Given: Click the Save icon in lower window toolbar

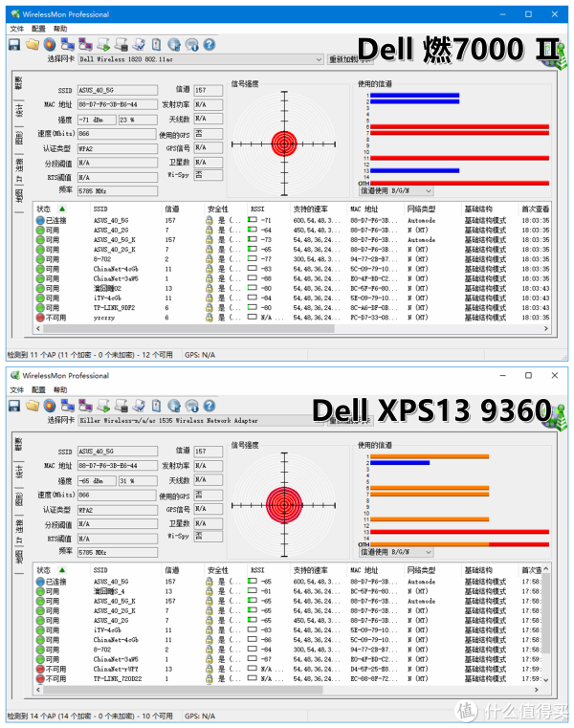Looking at the screenshot, I should coord(14,406).
